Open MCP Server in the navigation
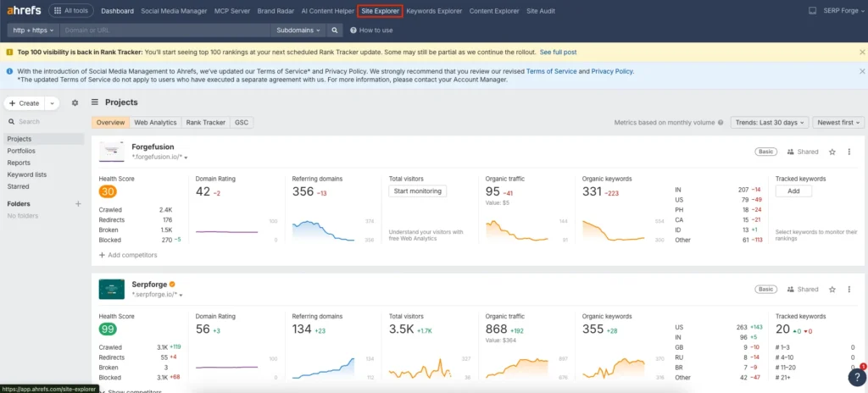 [x=232, y=10]
